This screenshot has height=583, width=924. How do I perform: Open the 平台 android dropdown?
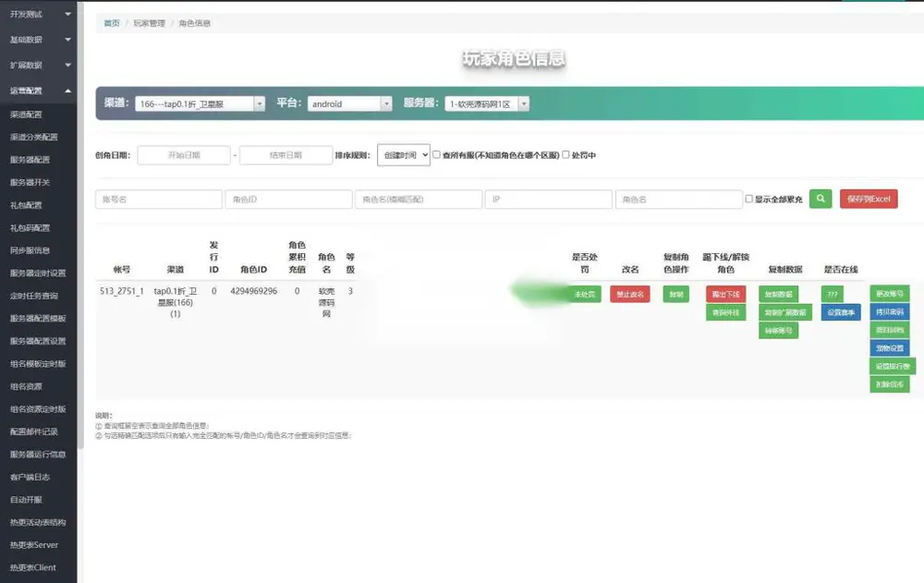[x=349, y=103]
